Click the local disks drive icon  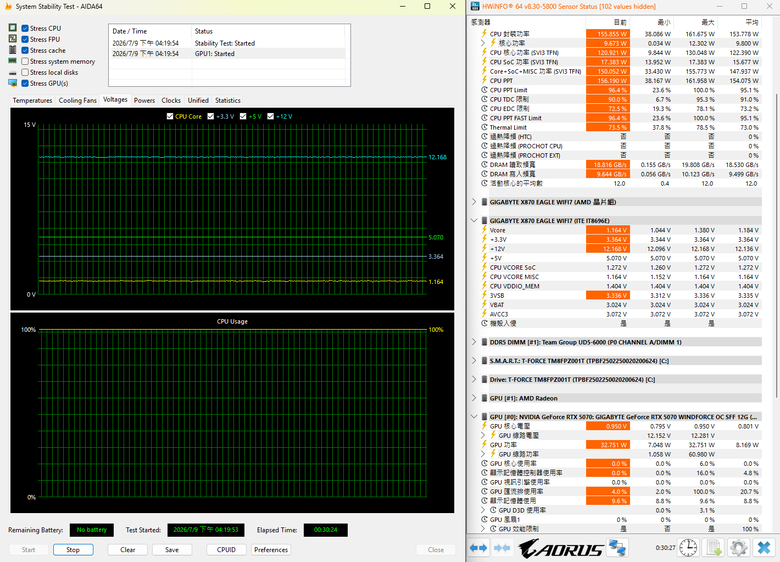[x=12, y=73]
